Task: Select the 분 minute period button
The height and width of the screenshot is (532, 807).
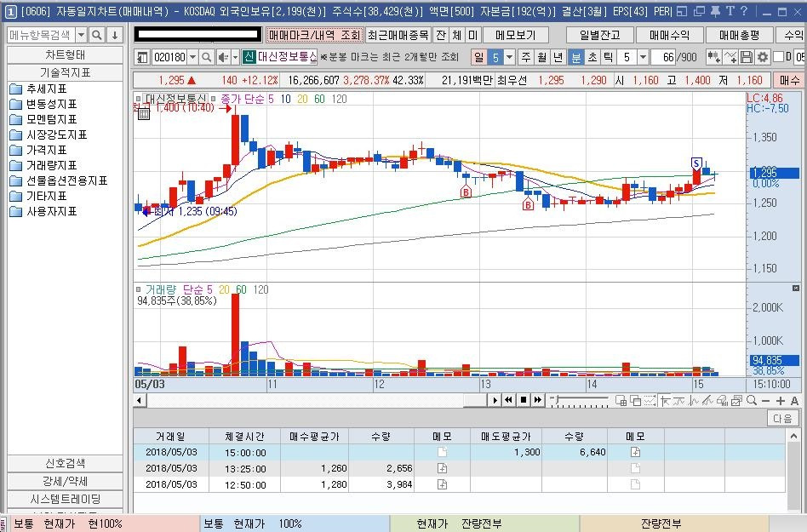Action: point(576,56)
